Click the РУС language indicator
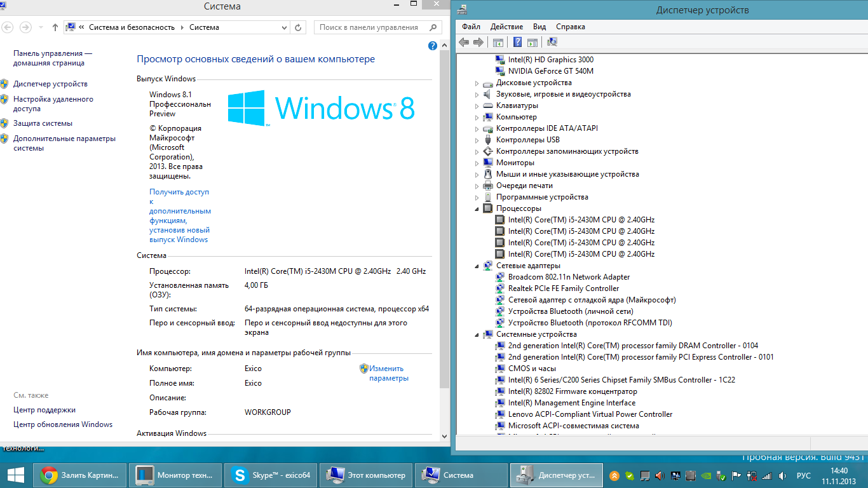 coord(804,475)
